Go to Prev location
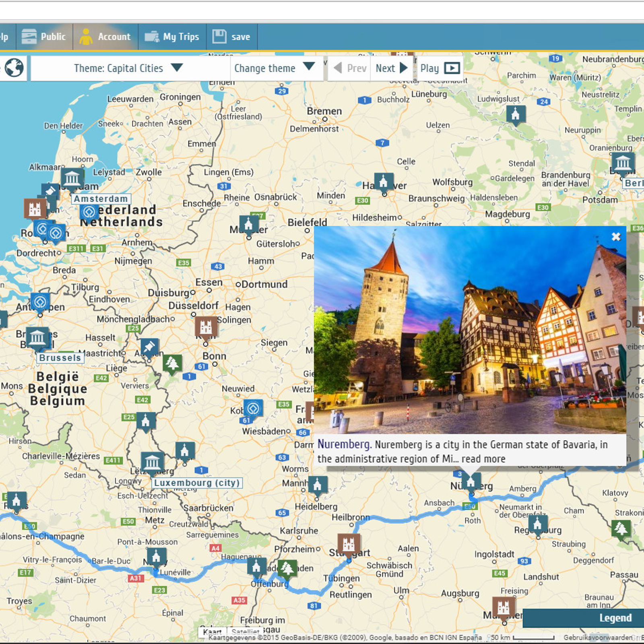The image size is (644, 644). 349,68
